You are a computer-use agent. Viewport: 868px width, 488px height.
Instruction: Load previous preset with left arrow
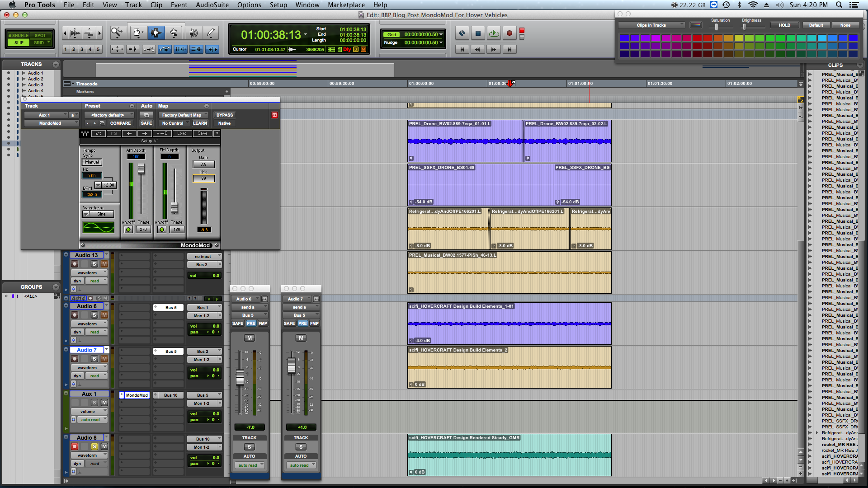(129, 133)
